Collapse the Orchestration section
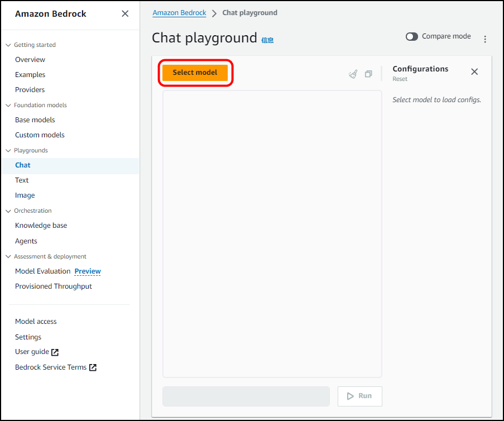504x421 pixels. click(x=8, y=211)
